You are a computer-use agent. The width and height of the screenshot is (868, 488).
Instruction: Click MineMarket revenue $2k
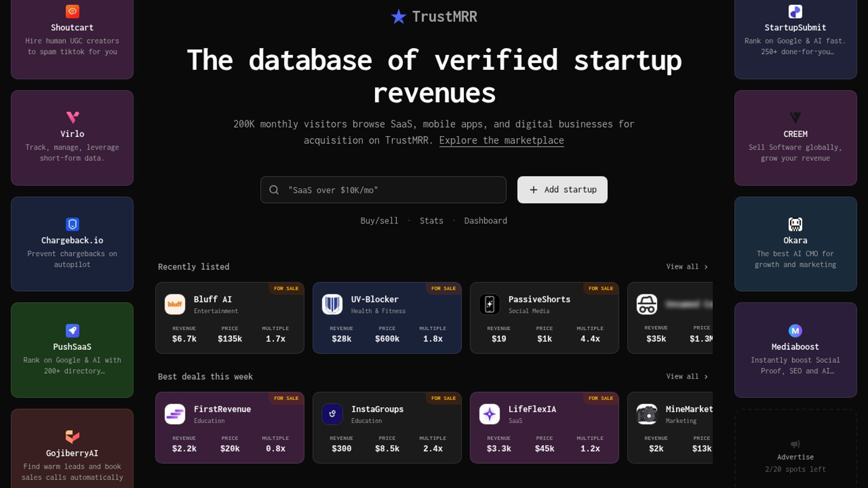click(x=656, y=449)
